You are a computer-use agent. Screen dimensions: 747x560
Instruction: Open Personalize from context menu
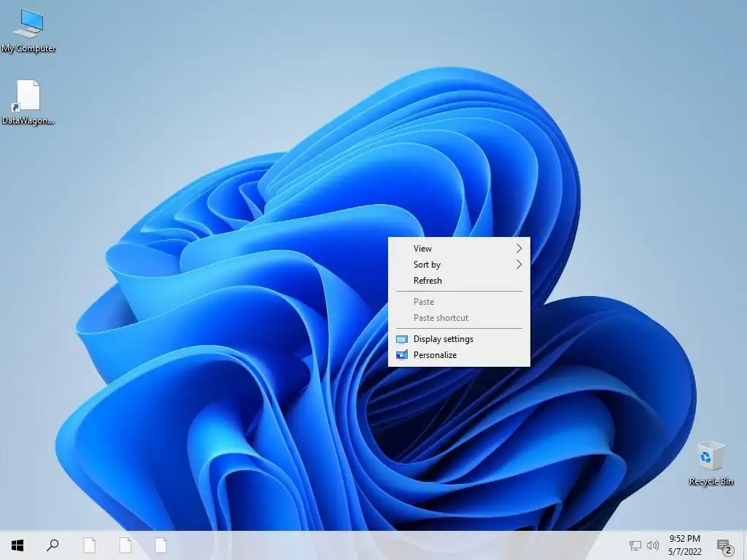coord(459,355)
